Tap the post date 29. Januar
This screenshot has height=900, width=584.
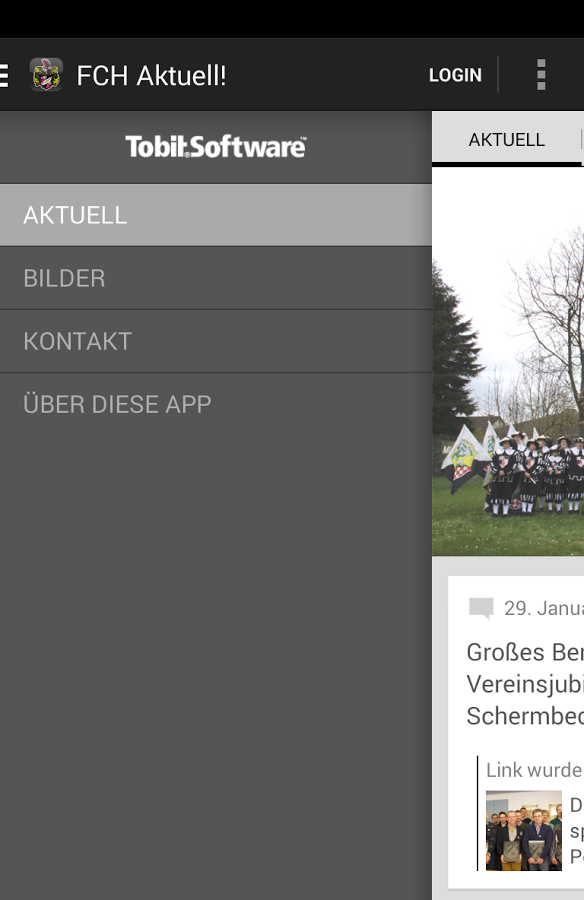pos(544,608)
